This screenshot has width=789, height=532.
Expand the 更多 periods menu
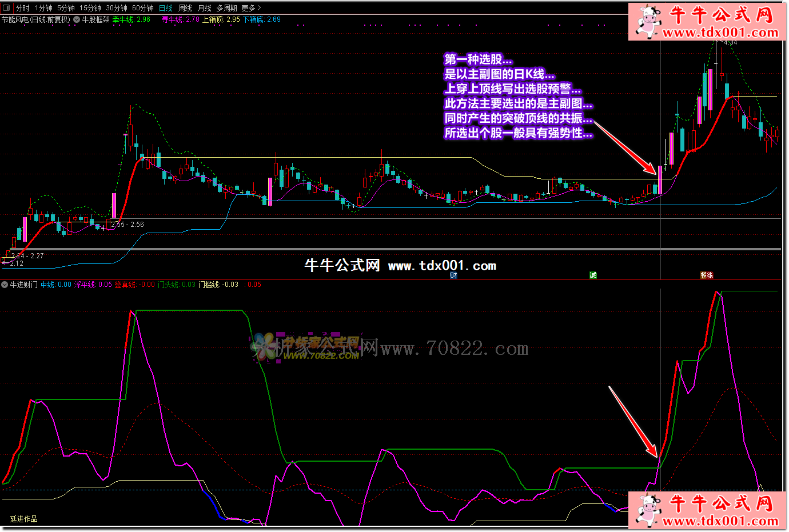pos(251,8)
